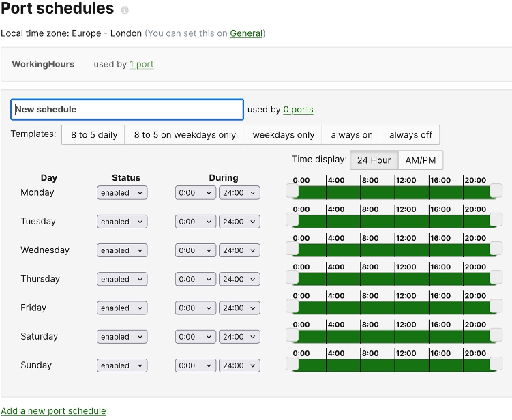Click the Monday day label
Image resolution: width=512 pixels, height=420 pixels.
click(37, 192)
